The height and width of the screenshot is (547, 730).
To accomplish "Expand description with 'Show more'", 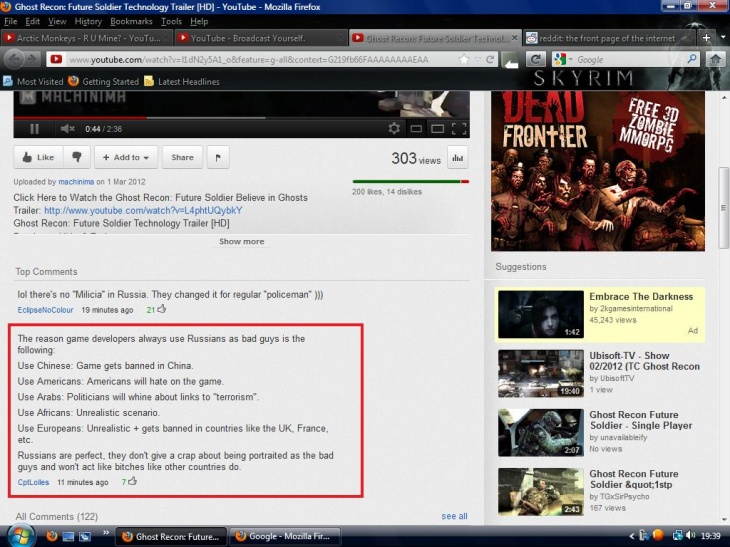I will 241,241.
